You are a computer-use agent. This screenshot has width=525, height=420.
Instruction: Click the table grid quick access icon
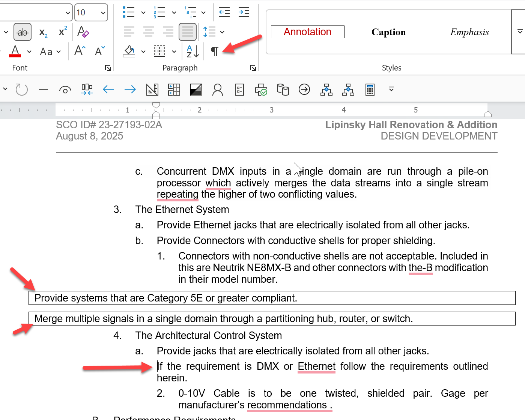(x=174, y=89)
